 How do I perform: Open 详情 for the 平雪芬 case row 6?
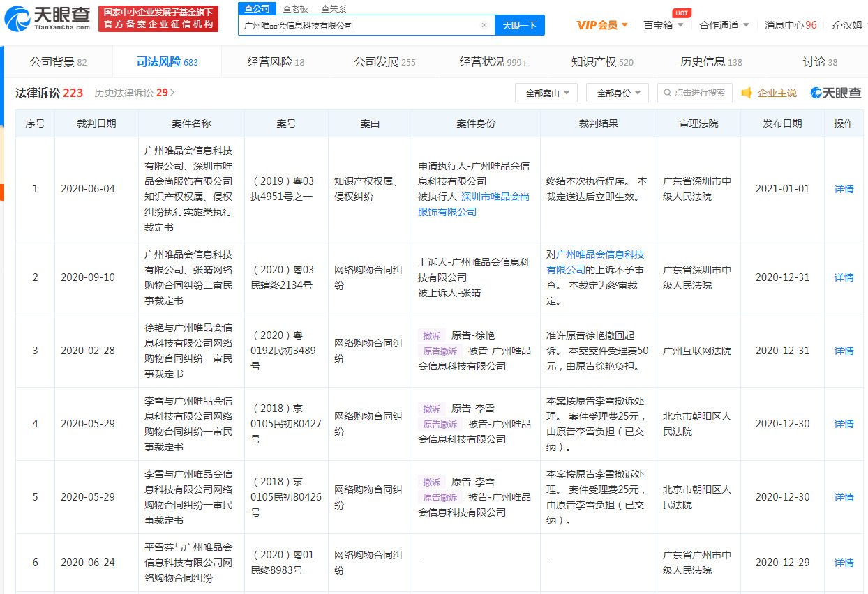844,563
